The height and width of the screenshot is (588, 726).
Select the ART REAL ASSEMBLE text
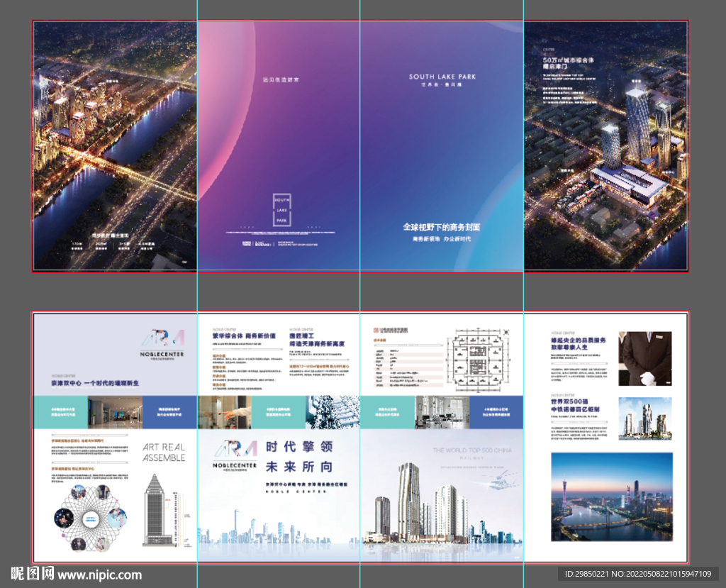click(164, 453)
